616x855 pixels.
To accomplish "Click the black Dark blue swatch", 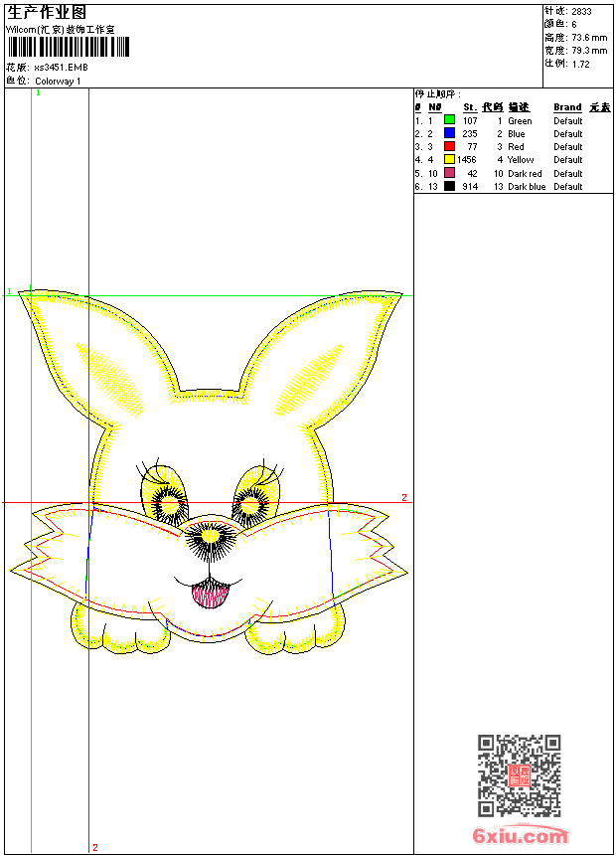I will (449, 187).
